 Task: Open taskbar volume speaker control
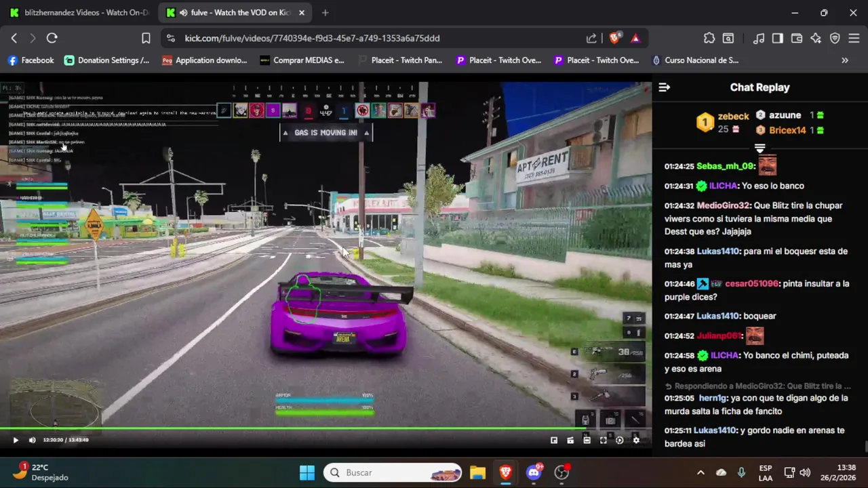tap(805, 472)
